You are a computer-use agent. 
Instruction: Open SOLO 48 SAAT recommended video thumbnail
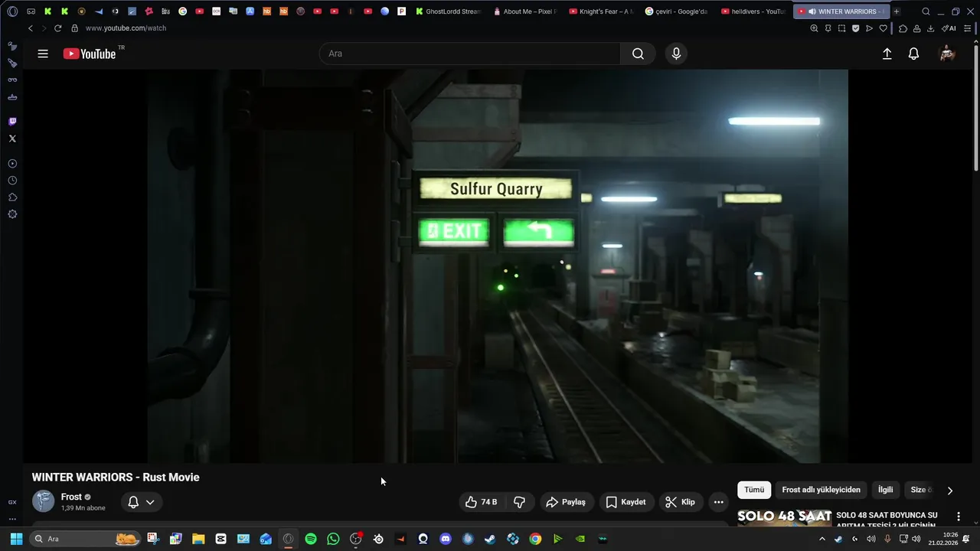(784, 517)
